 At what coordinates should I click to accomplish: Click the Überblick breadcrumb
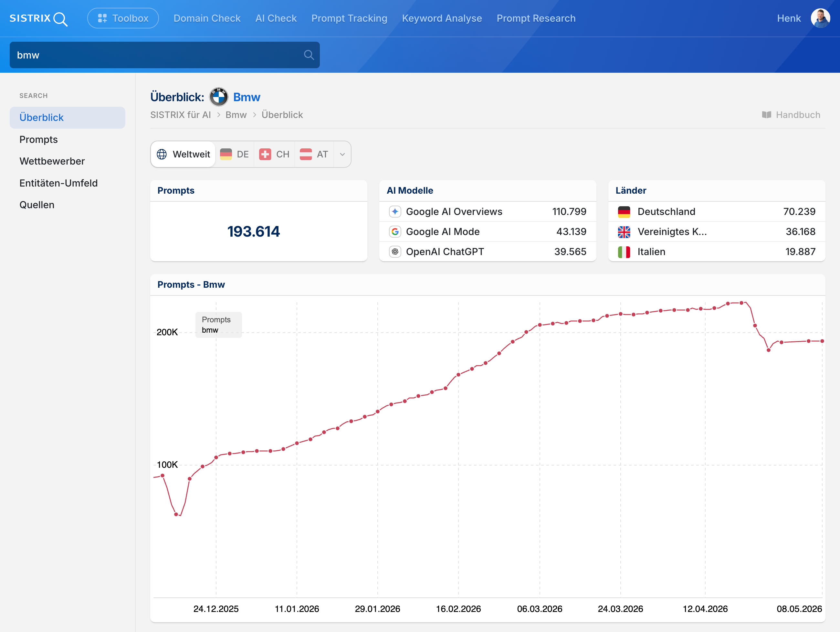pyautogui.click(x=282, y=115)
